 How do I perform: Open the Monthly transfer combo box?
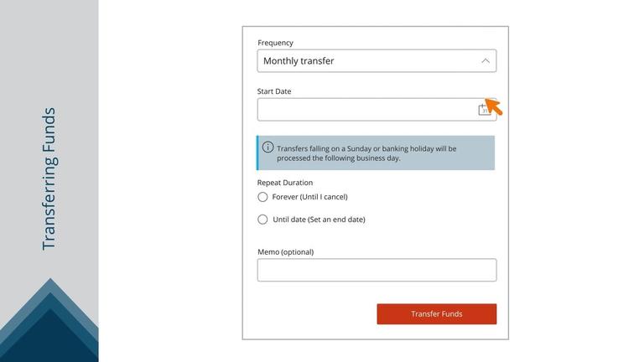[x=377, y=60]
